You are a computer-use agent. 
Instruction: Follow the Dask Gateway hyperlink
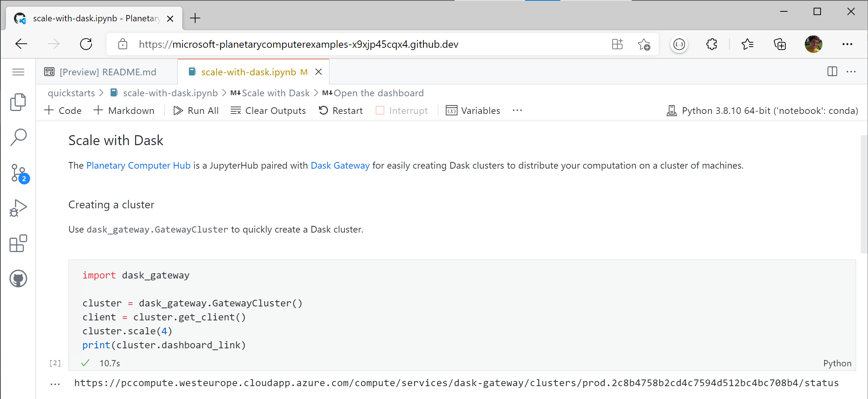pos(340,165)
